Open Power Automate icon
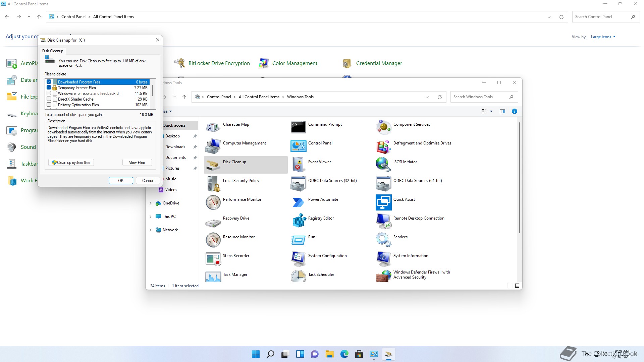This screenshot has width=644, height=362. (x=298, y=203)
